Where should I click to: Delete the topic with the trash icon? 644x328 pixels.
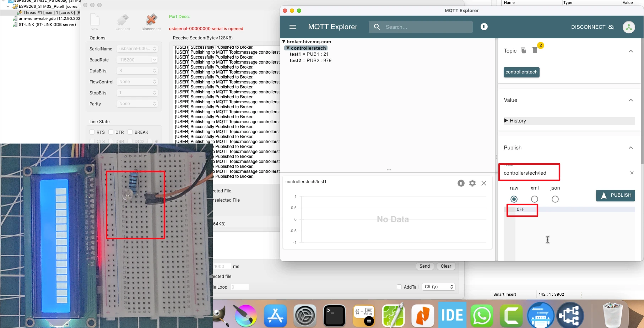click(x=535, y=50)
